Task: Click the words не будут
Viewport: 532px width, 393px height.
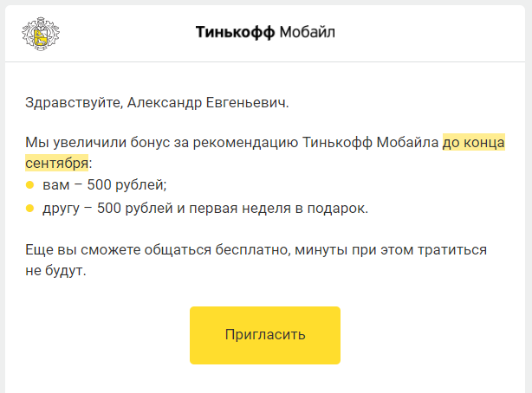Action: [x=56, y=270]
